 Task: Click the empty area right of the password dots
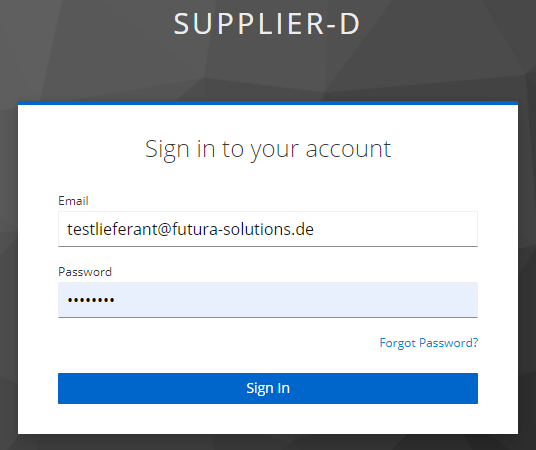294,300
